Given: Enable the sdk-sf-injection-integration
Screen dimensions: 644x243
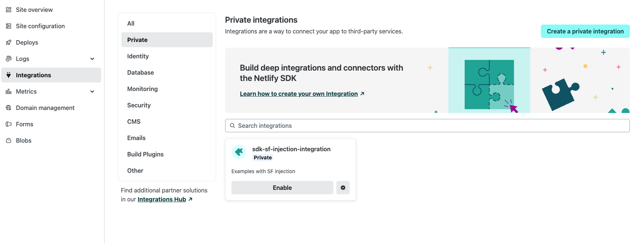Looking at the screenshot, I should [x=282, y=188].
